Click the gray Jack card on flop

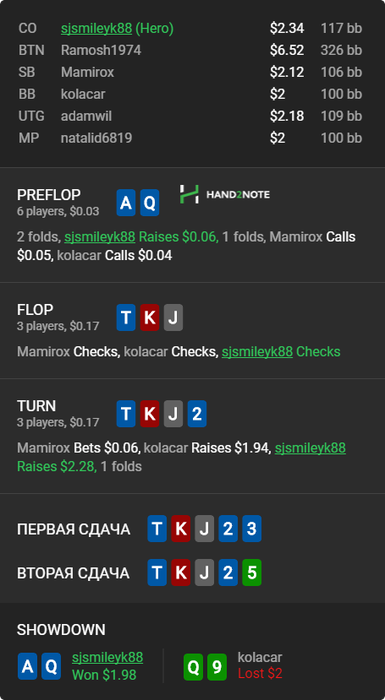[173, 318]
